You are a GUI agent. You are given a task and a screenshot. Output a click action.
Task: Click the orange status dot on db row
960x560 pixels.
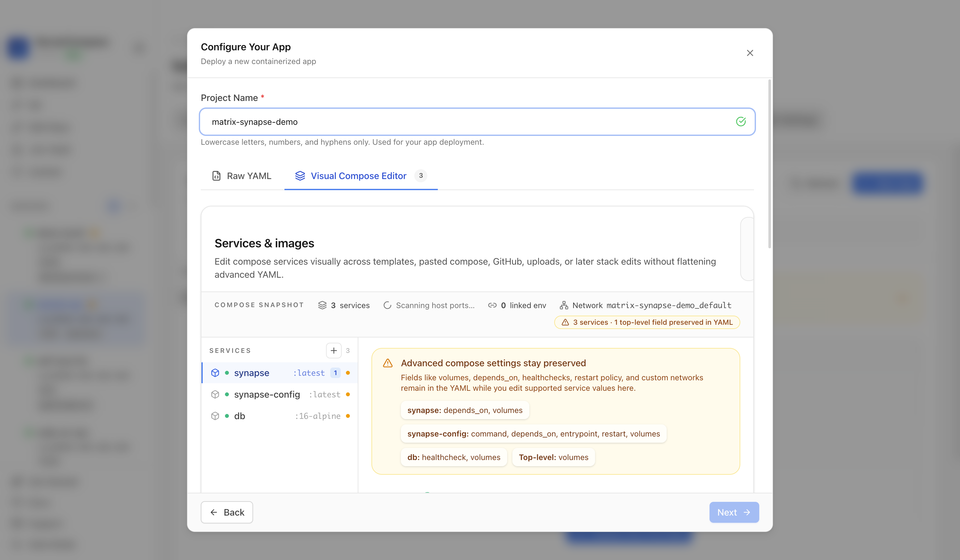[348, 416]
